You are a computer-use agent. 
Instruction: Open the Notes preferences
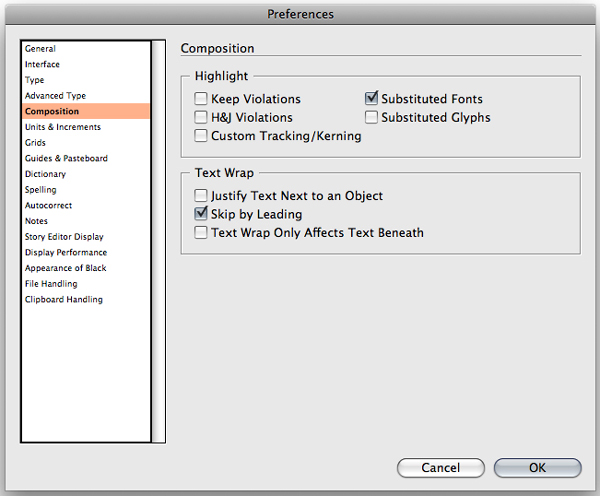pos(86,221)
